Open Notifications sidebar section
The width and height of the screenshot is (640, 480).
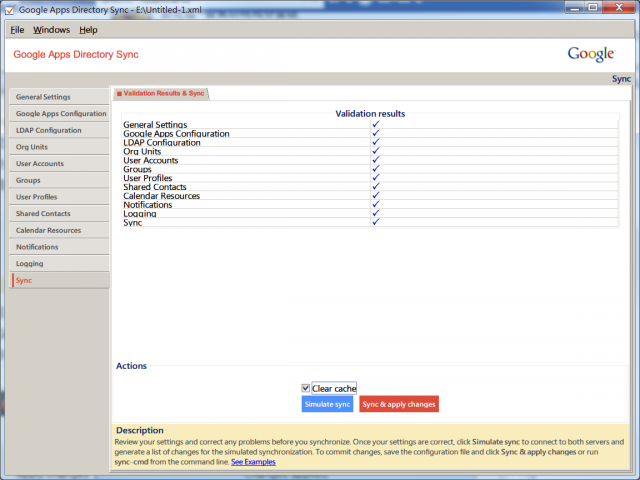point(59,247)
